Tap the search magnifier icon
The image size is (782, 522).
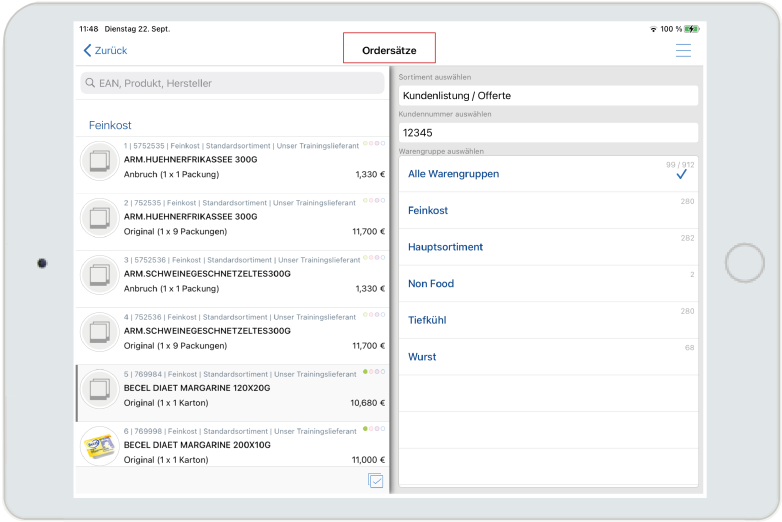coord(91,83)
